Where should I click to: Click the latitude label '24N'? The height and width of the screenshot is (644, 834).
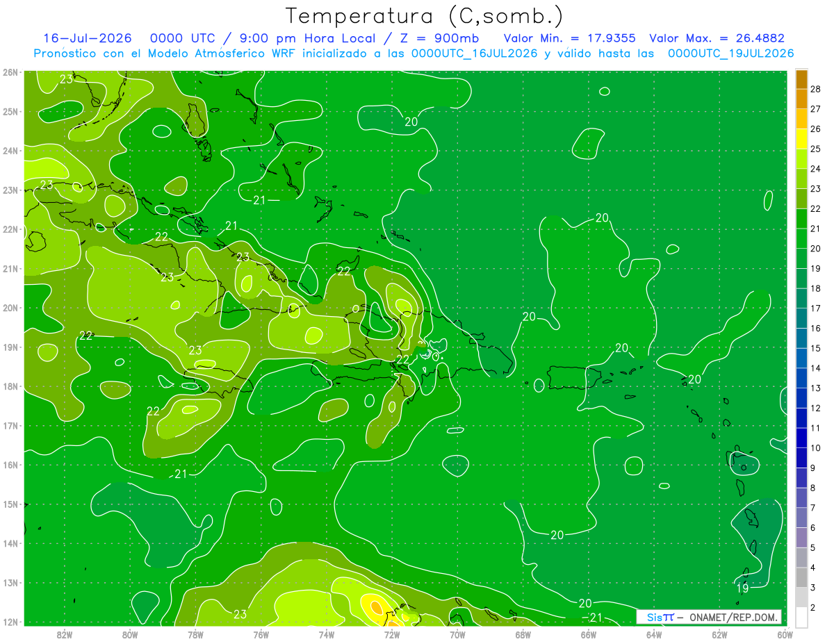tap(10, 151)
